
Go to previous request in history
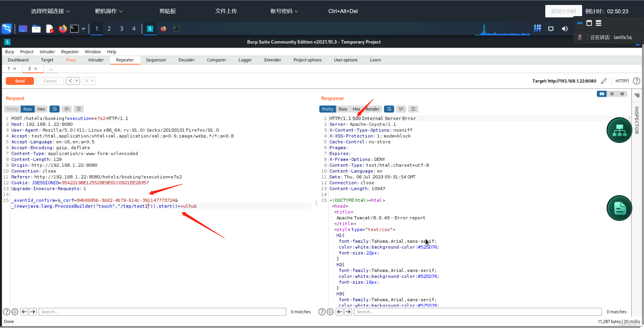70,81
